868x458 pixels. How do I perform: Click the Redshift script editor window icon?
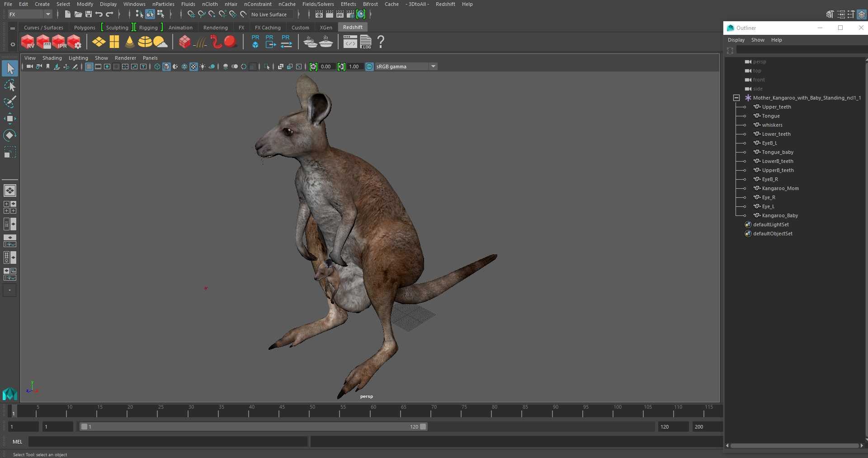[350, 42]
